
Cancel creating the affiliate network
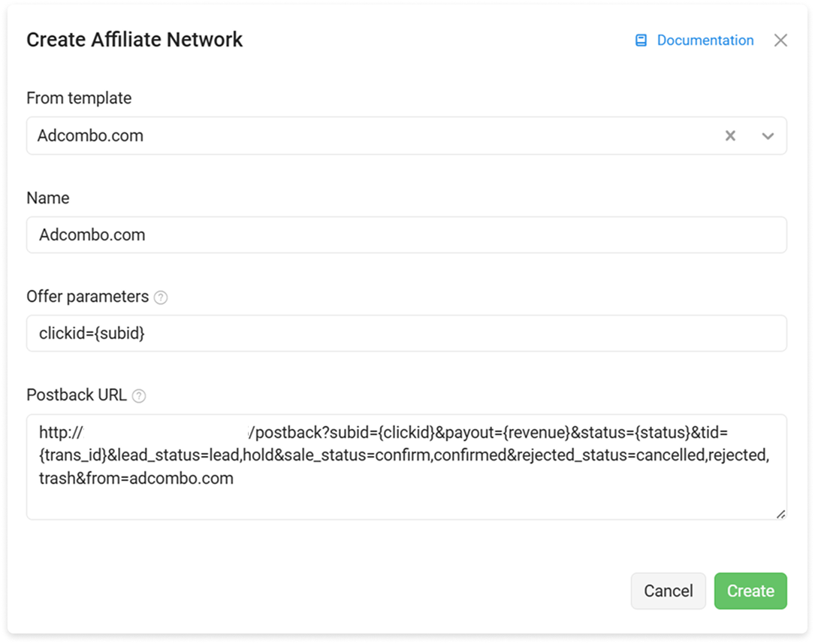point(669,591)
